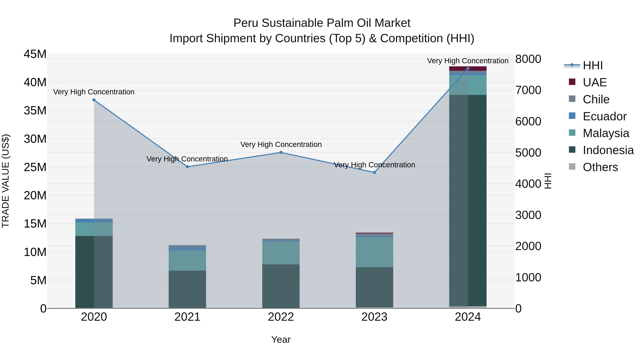Click the 2020 x-axis label

(x=94, y=317)
